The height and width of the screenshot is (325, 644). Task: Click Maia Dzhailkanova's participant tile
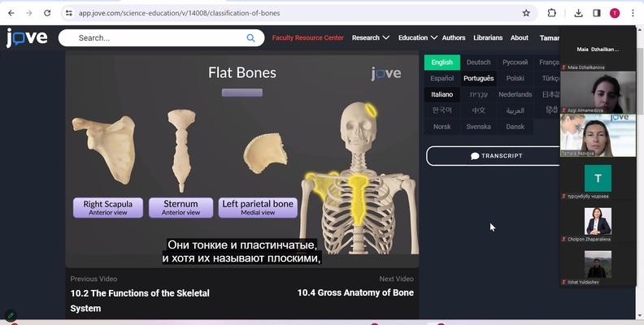click(x=598, y=50)
